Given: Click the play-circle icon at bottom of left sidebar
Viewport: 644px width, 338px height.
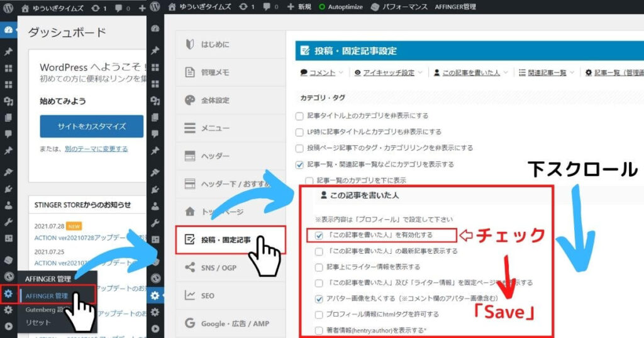Looking at the screenshot, I should tap(8, 327).
